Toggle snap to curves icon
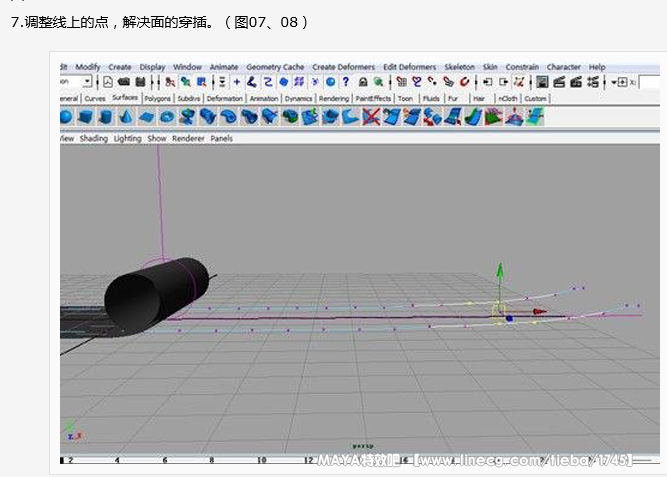 coord(416,82)
